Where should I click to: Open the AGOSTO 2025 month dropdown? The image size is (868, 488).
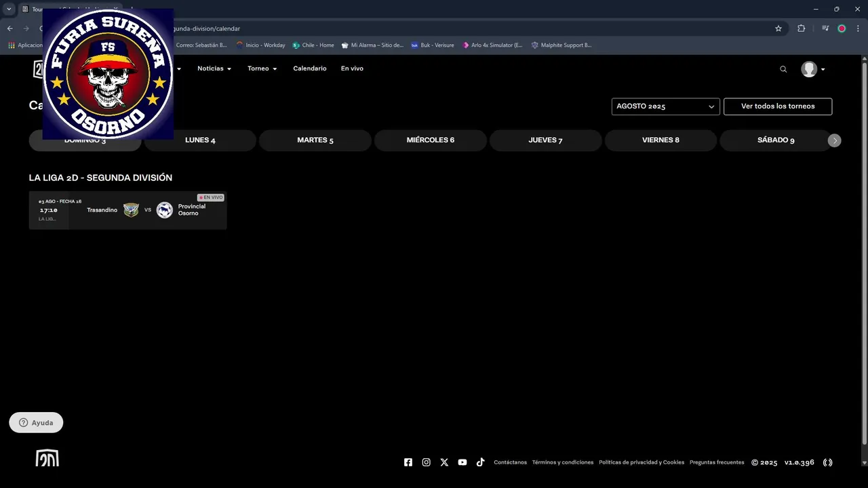click(x=665, y=106)
